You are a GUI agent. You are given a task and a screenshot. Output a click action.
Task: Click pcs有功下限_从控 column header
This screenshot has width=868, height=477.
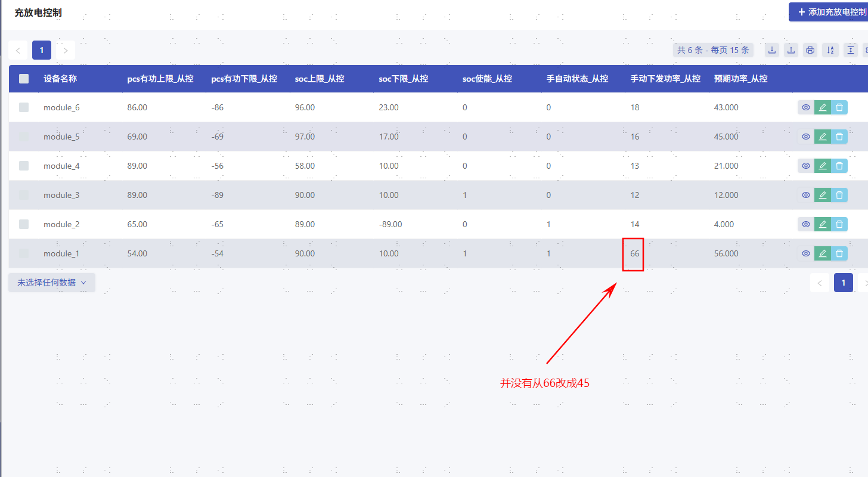244,78
